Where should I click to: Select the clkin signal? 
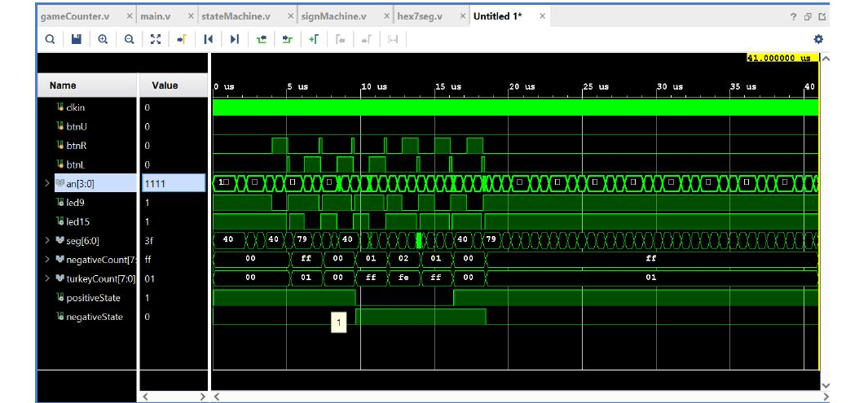(x=75, y=107)
